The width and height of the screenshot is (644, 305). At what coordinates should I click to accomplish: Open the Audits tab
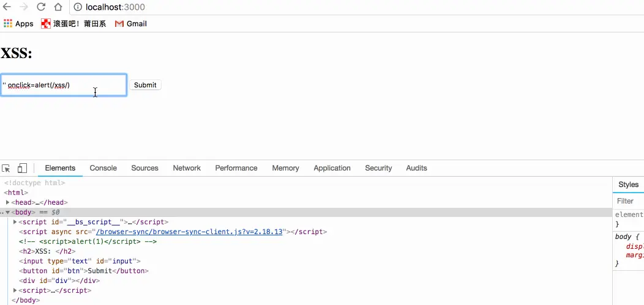416,168
